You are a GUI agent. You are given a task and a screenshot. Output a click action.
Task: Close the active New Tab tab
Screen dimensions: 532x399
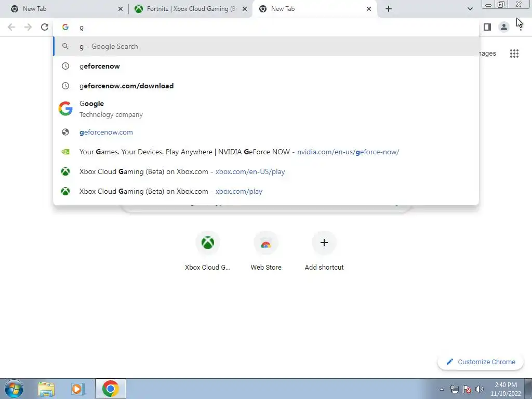tap(369, 9)
